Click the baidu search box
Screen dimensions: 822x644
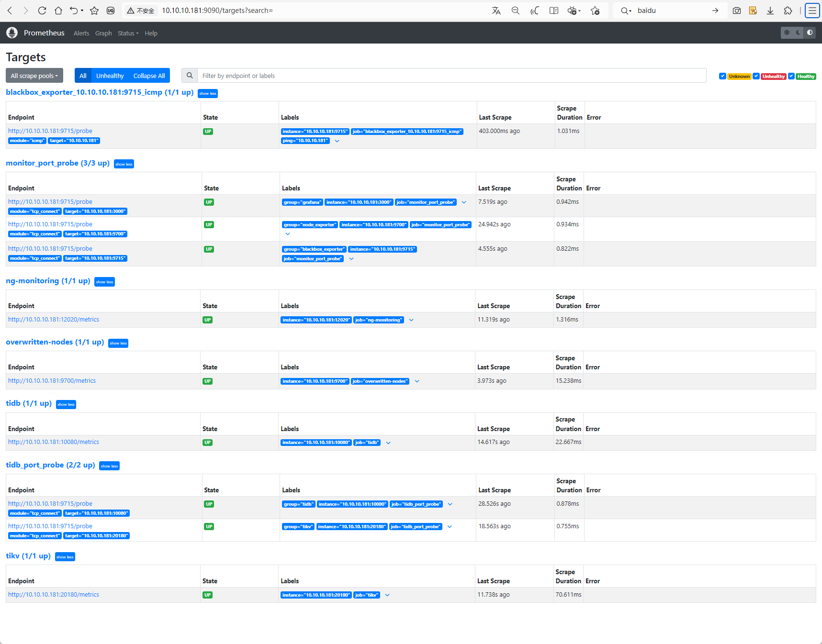(x=670, y=11)
